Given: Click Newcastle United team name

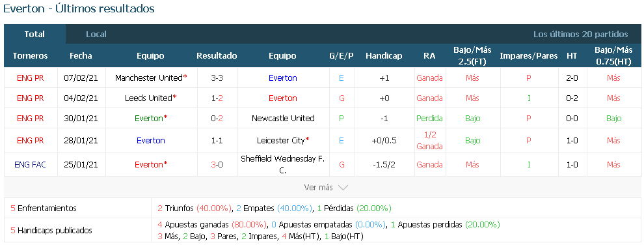Looking at the screenshot, I should coord(283,119).
